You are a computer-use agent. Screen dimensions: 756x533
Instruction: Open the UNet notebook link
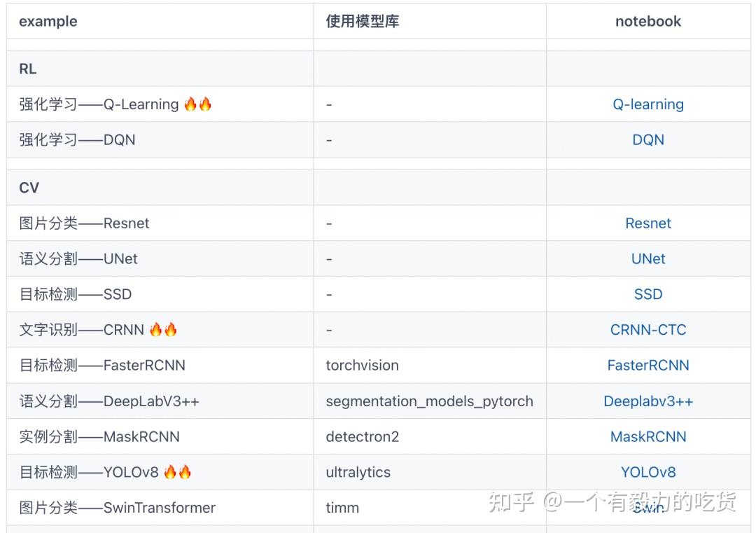pyautogui.click(x=648, y=259)
